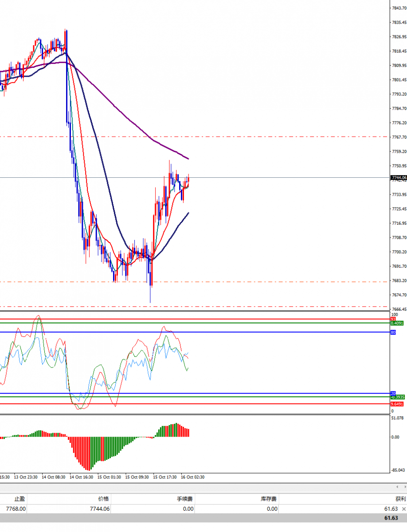Click the red 9.6491 indicator value label
Viewport: 407px width, 532px height.
[x=397, y=404]
